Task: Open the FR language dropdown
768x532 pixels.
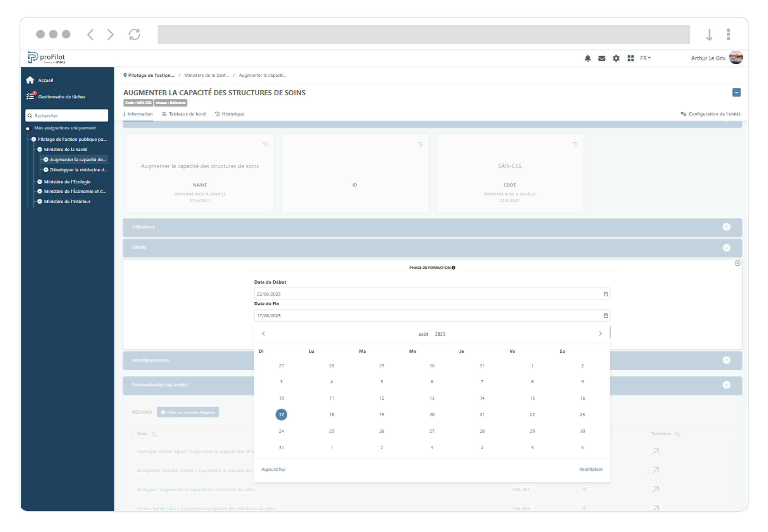Action: 645,58
